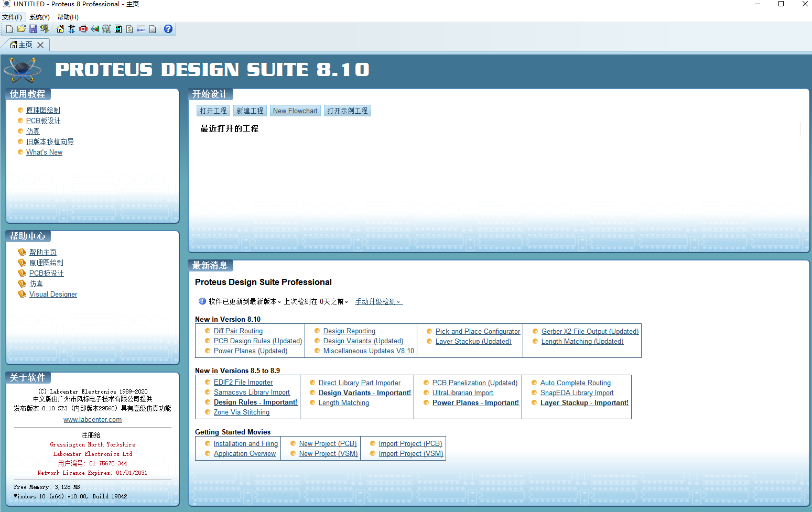Image resolution: width=812 pixels, height=512 pixels.
Task: Open 仿真 in the help center
Action: click(36, 284)
